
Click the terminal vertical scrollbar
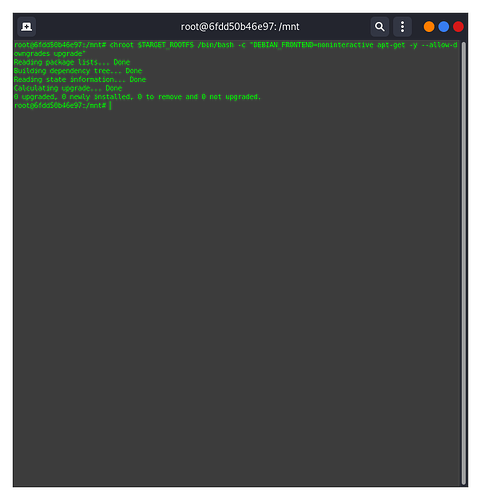pyautogui.click(x=463, y=263)
